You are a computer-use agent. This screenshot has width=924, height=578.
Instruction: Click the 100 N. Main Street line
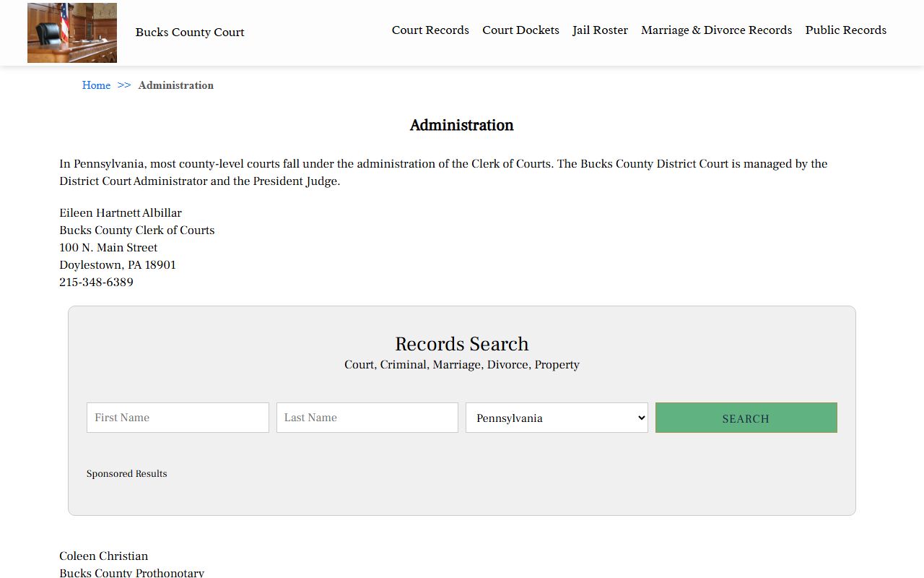(108, 248)
